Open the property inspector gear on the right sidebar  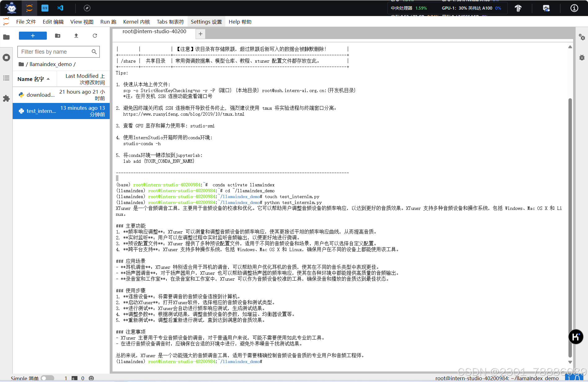click(582, 37)
